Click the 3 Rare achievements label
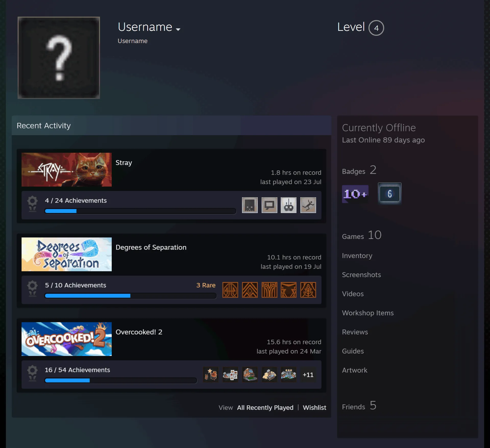This screenshot has height=448, width=490. coord(206,285)
